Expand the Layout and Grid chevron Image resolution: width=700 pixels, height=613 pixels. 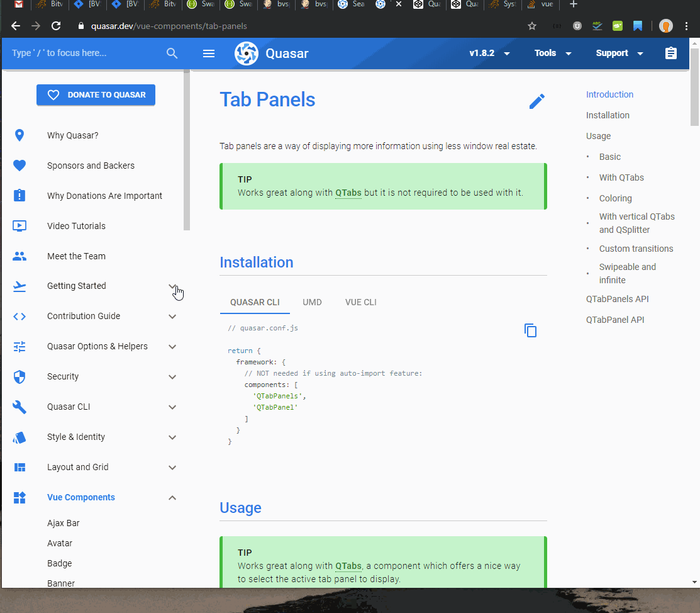[x=172, y=468]
